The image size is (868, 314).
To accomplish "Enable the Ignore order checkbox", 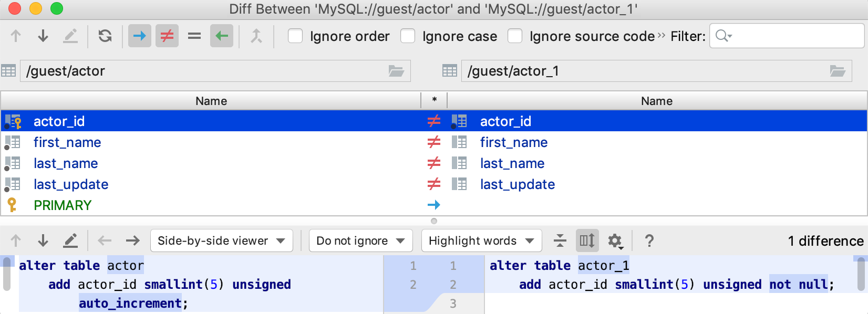I will tap(295, 36).
